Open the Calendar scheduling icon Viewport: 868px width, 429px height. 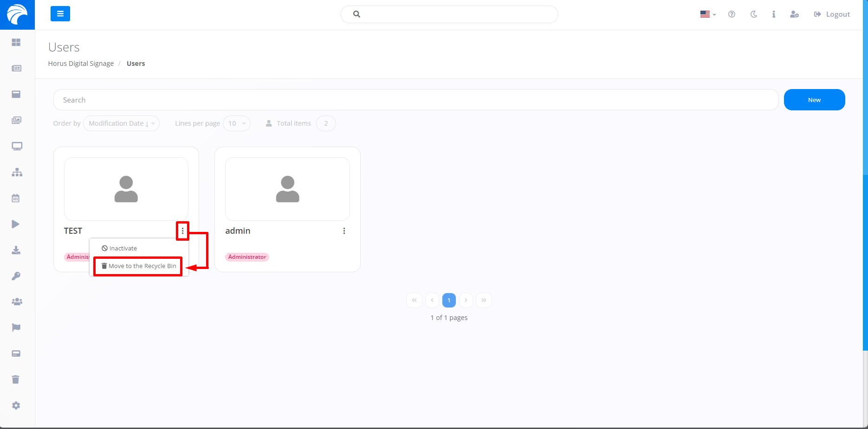pos(16,198)
